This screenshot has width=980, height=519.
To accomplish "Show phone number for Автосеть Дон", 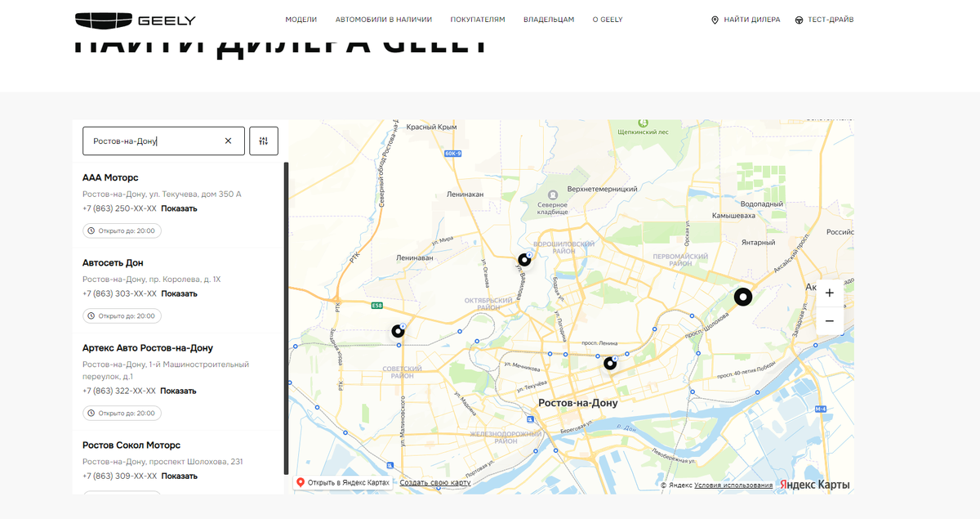I will pos(179,293).
